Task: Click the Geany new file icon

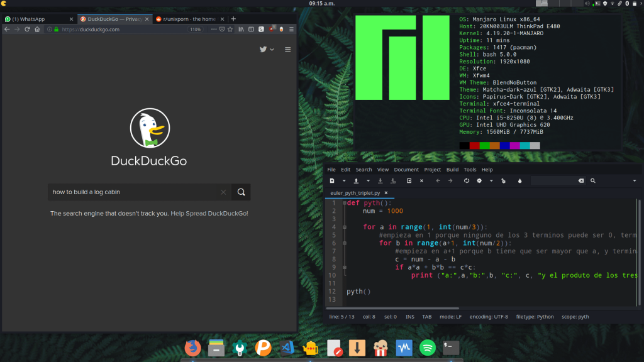Action: coord(332,181)
